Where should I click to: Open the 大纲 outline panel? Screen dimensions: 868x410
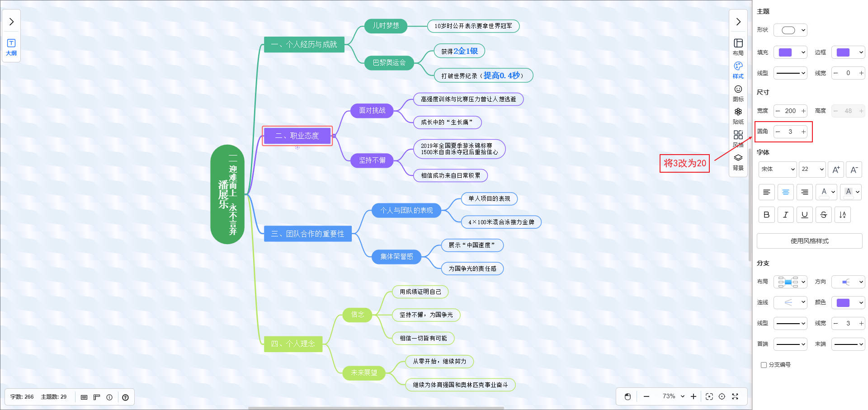click(x=11, y=47)
